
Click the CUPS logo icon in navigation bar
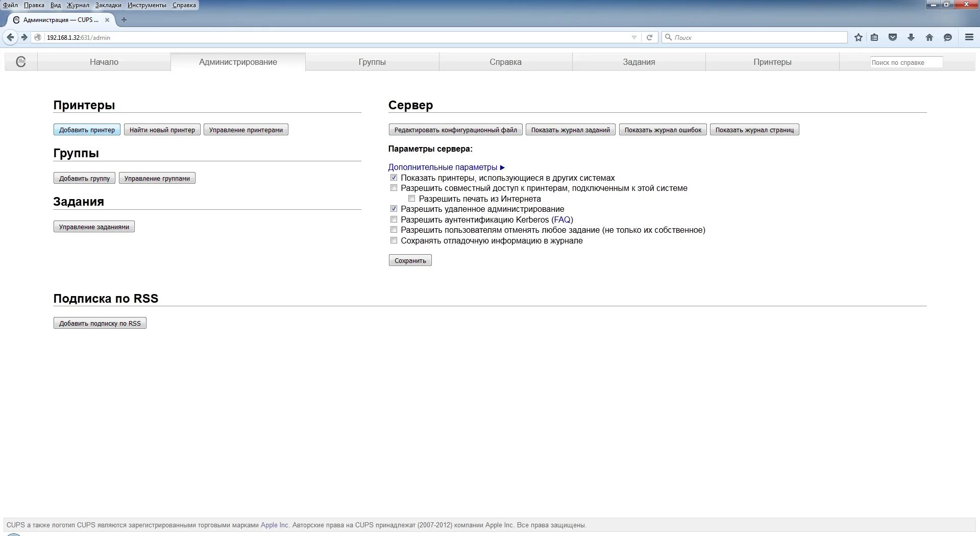point(21,62)
